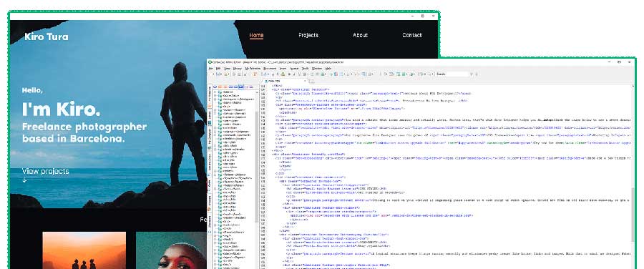Open the Document menu in HTML editor
Image resolution: width=644 pixels, height=269 pixels.
[x=270, y=68]
